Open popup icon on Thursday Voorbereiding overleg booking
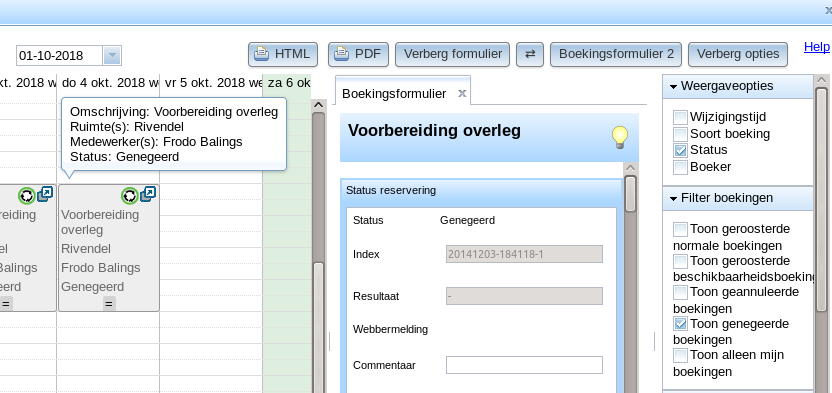The width and height of the screenshot is (832, 393). pos(148,194)
